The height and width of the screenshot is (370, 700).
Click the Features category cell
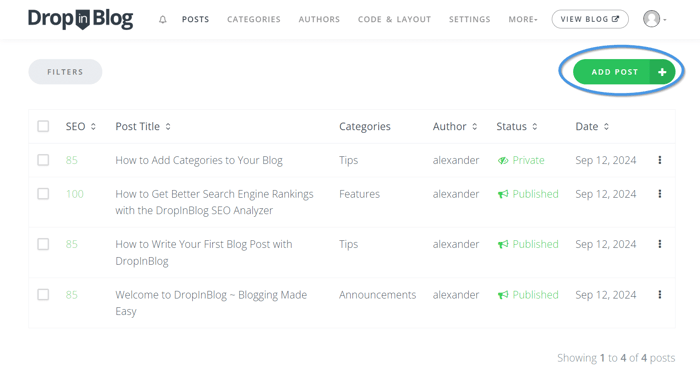pos(359,194)
